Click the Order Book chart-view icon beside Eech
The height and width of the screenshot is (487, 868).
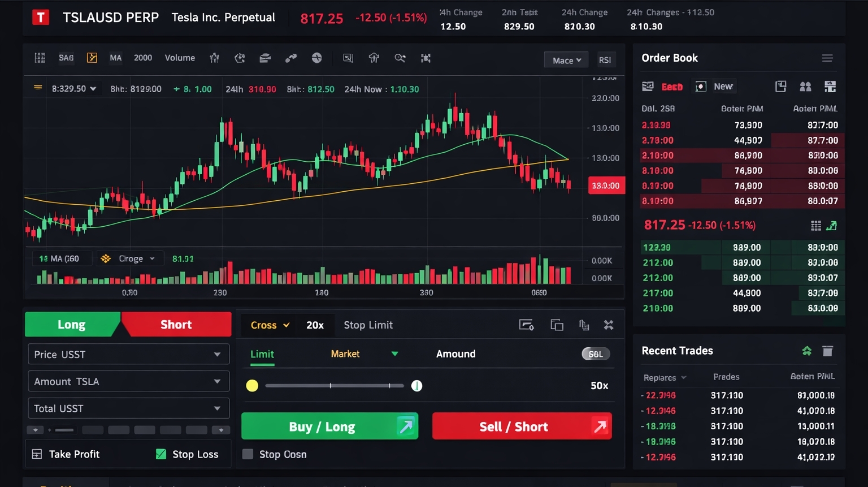[648, 87]
